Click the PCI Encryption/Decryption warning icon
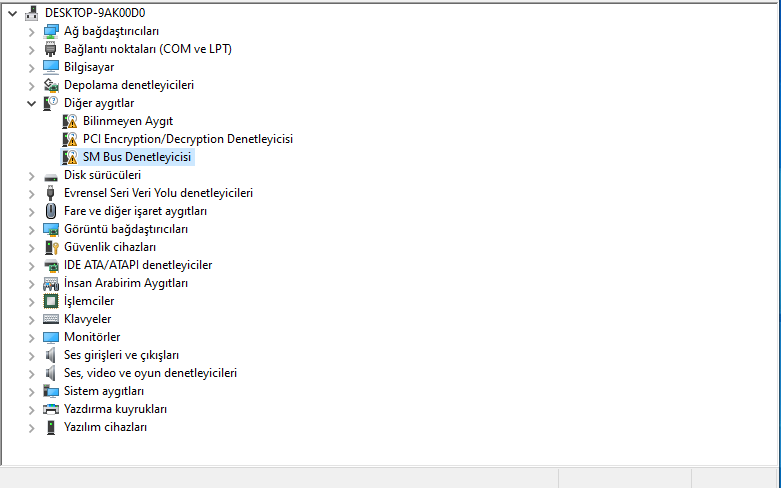Viewport: 781px width, 488px height. (x=70, y=139)
